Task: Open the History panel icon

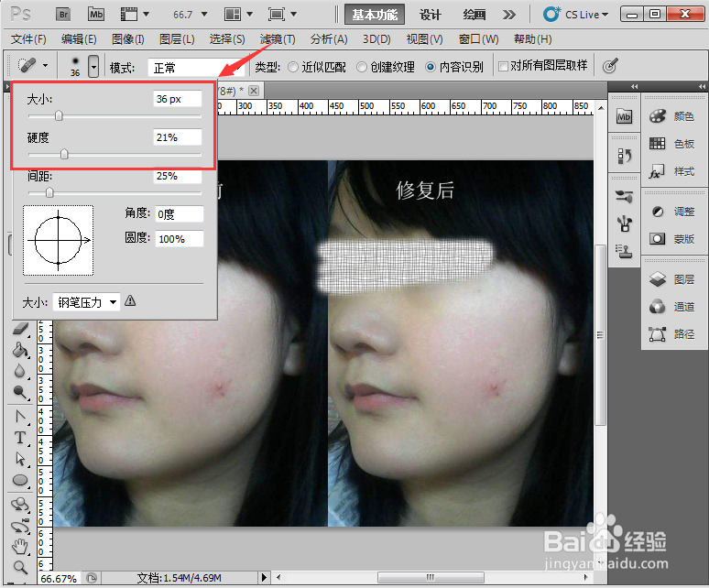Action: click(x=624, y=157)
